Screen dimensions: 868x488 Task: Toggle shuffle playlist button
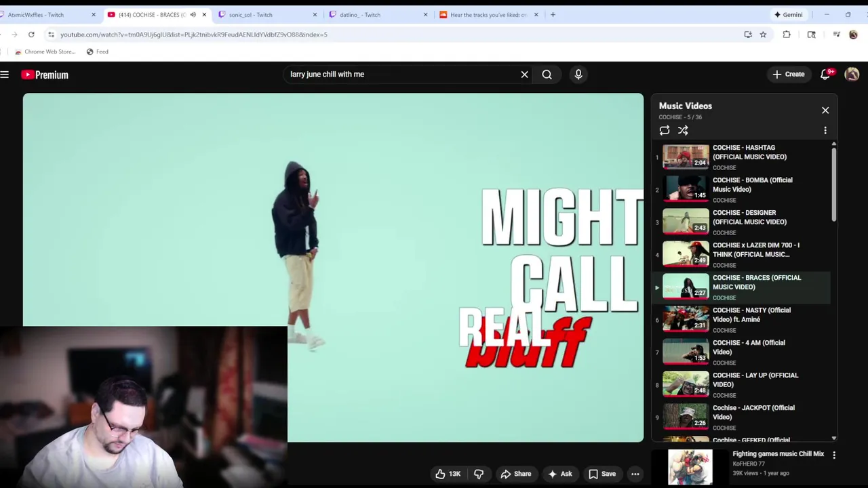coord(683,130)
